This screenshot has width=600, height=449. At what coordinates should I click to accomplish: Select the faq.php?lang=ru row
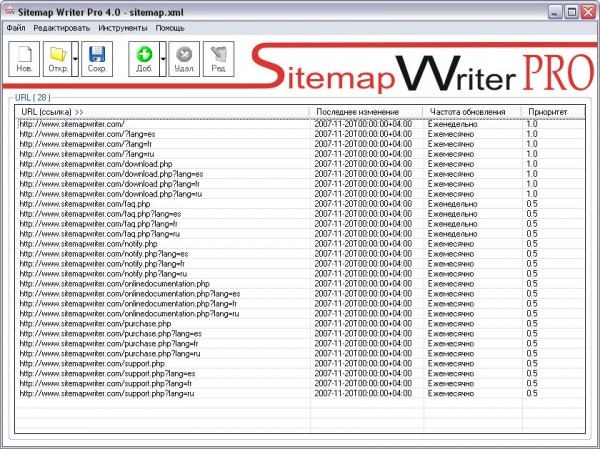(x=301, y=233)
